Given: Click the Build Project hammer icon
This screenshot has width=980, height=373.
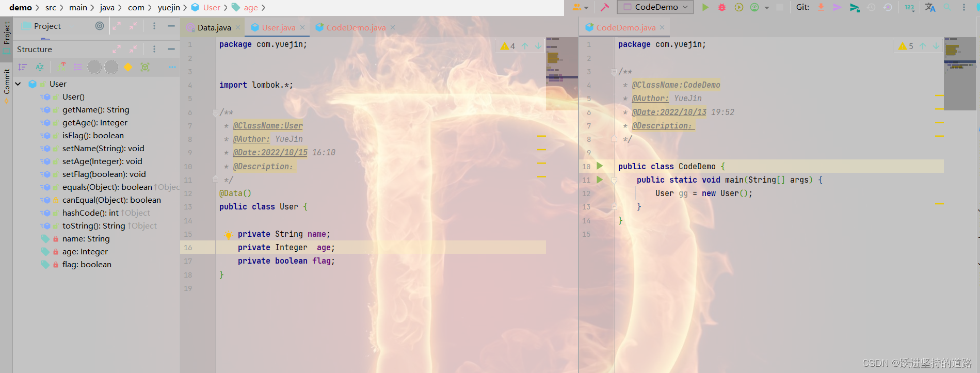Looking at the screenshot, I should (605, 7).
